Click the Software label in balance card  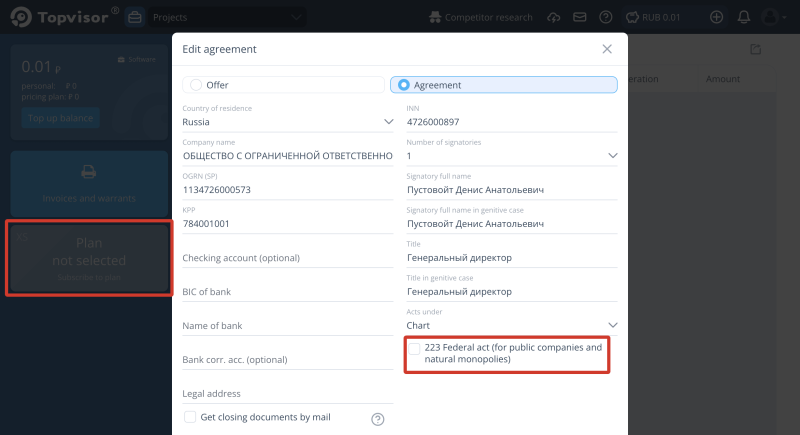(x=137, y=59)
